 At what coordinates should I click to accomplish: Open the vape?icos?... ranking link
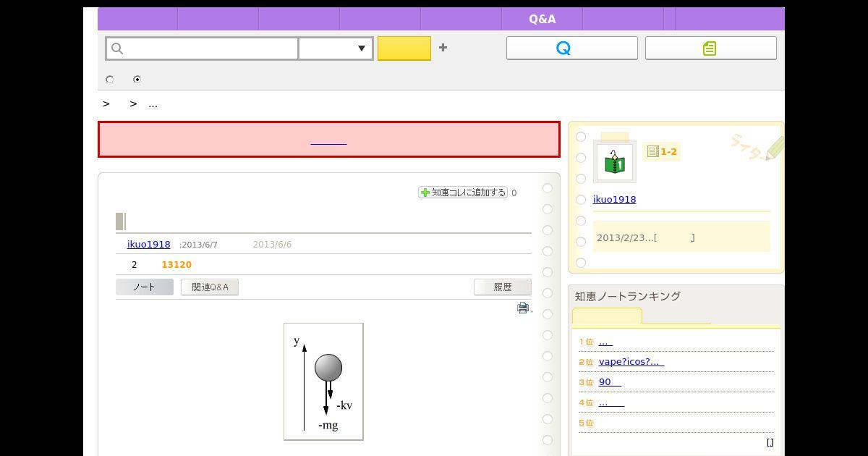click(x=631, y=362)
